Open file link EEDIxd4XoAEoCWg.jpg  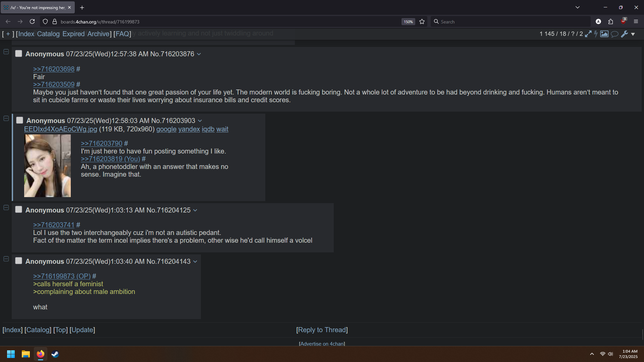tap(60, 129)
